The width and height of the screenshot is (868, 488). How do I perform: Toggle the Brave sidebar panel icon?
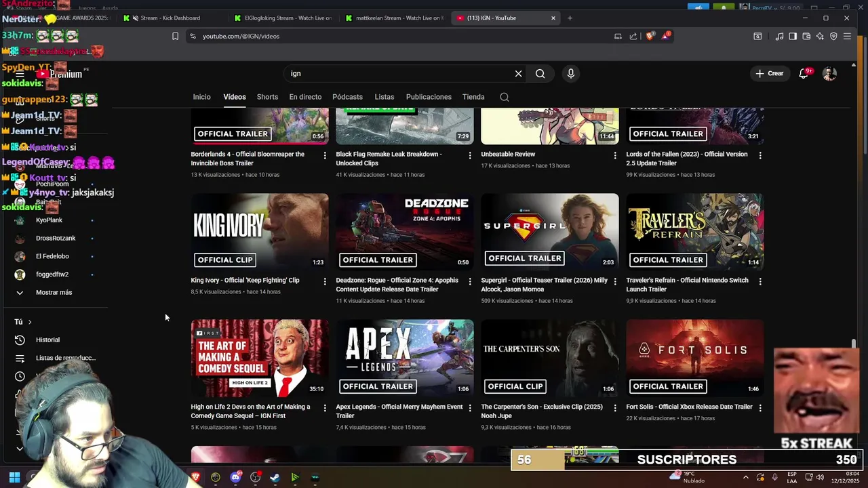793,36
